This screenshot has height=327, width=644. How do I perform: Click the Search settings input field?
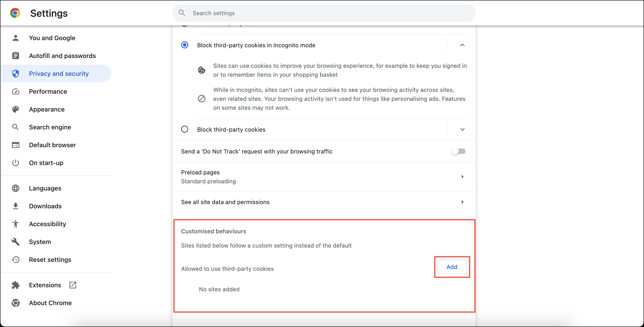[324, 13]
